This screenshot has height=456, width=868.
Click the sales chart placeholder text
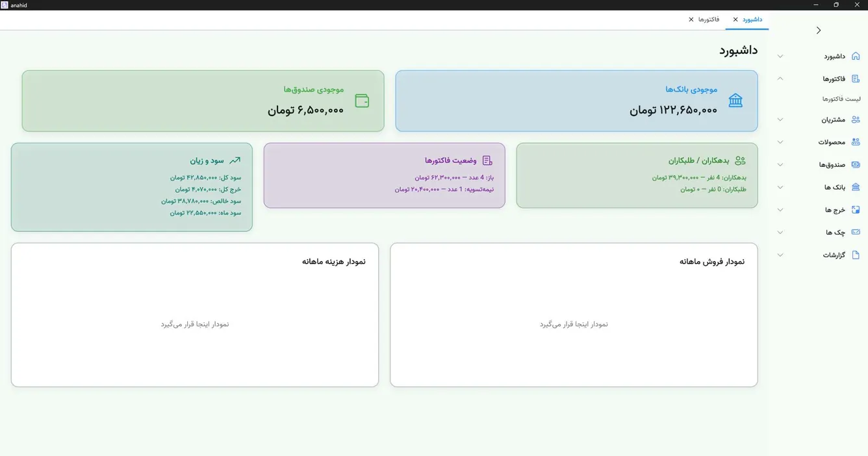(574, 324)
